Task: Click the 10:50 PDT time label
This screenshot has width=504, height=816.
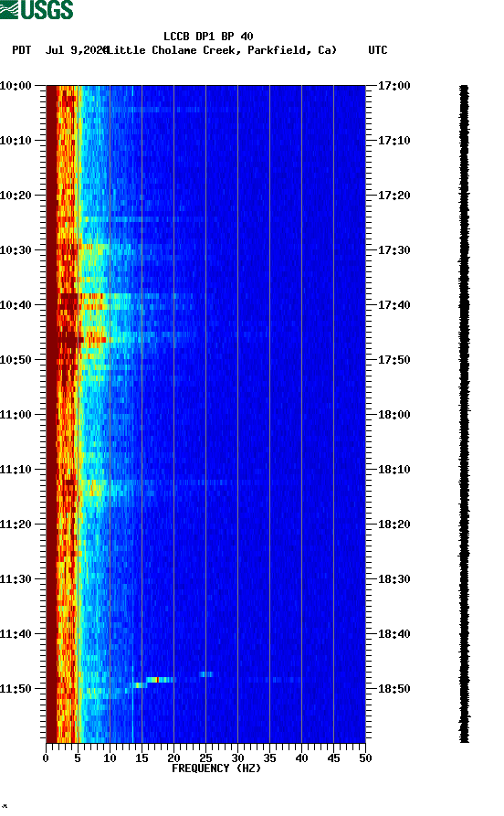Action: (16, 360)
